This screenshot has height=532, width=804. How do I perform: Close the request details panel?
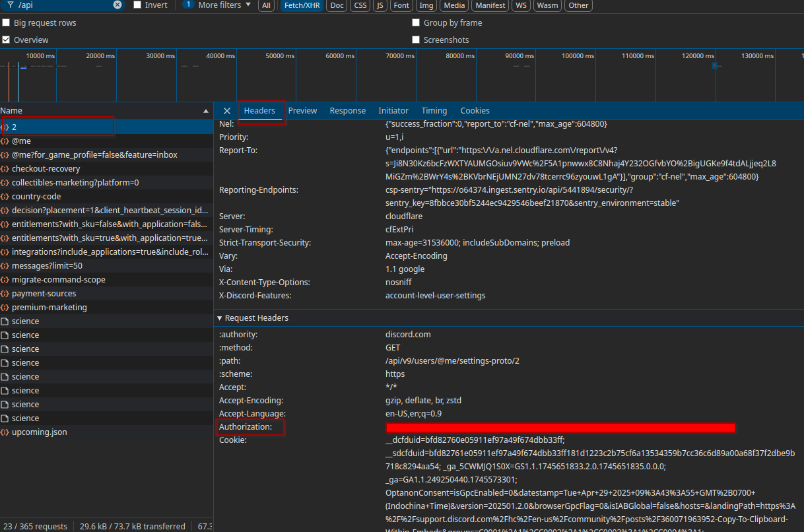226,111
